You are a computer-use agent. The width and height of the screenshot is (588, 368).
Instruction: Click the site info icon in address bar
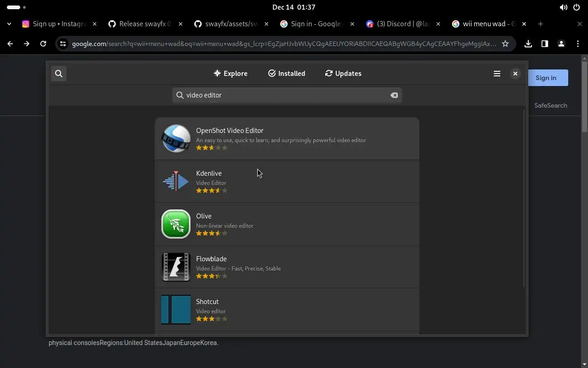click(x=63, y=44)
